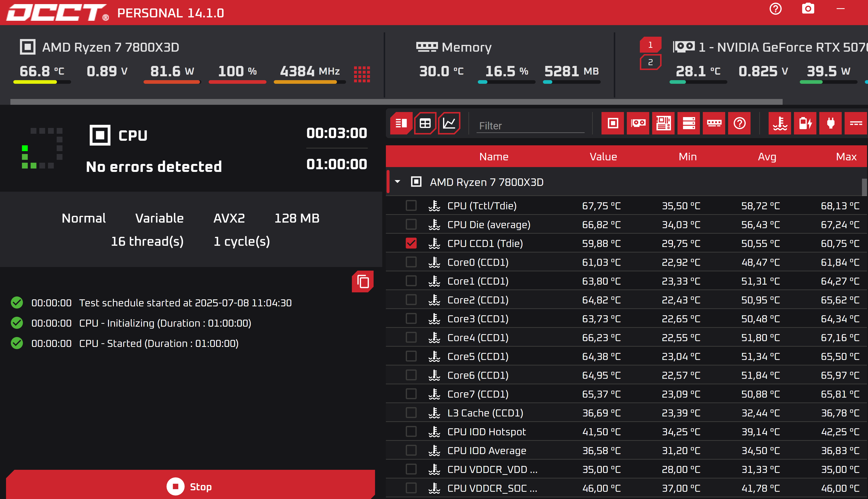This screenshot has height=499, width=868.
Task: Toggle the storage sensor filter icon
Action: 689,123
